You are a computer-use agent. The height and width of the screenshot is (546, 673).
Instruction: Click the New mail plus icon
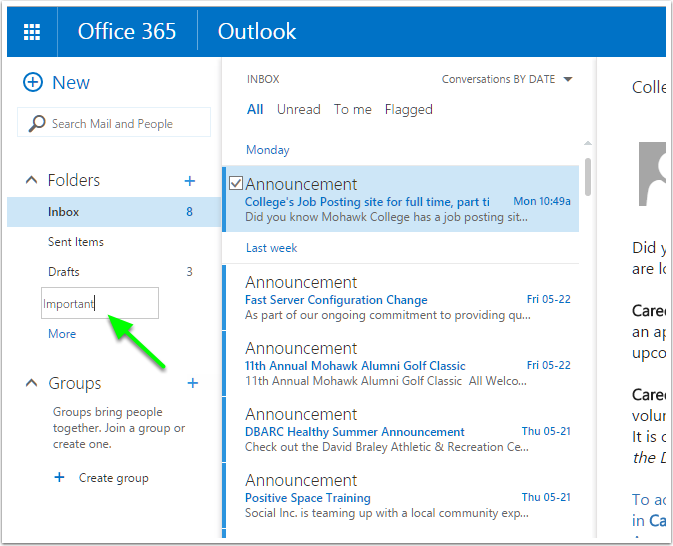(x=33, y=83)
